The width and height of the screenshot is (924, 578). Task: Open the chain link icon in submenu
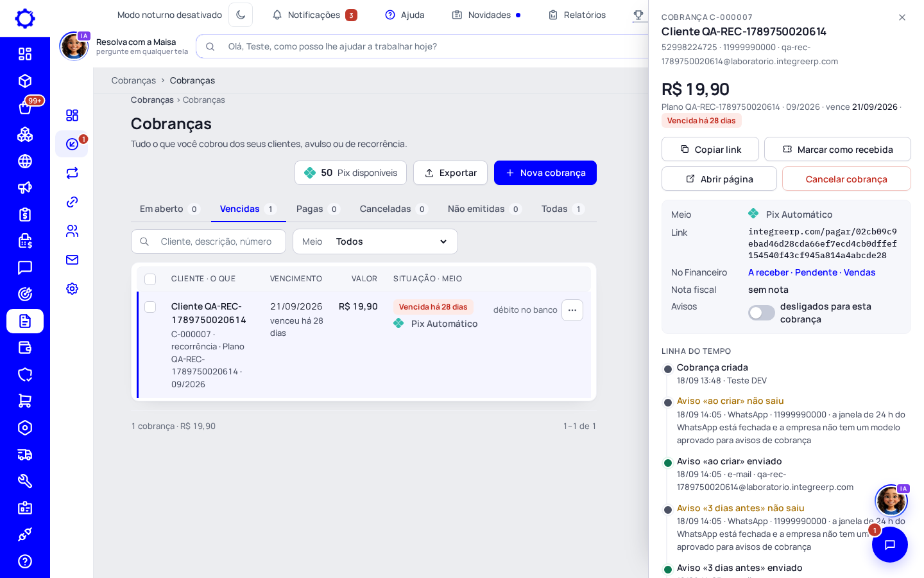click(x=72, y=202)
